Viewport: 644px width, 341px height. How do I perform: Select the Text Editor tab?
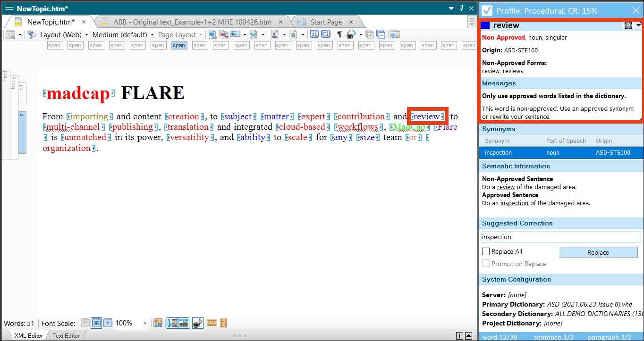(x=66, y=335)
